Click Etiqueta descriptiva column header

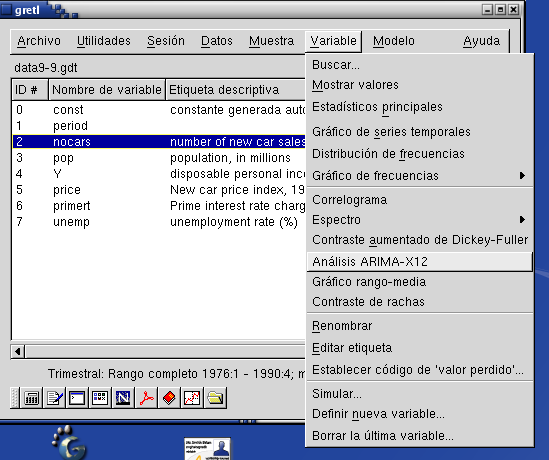[236, 90]
